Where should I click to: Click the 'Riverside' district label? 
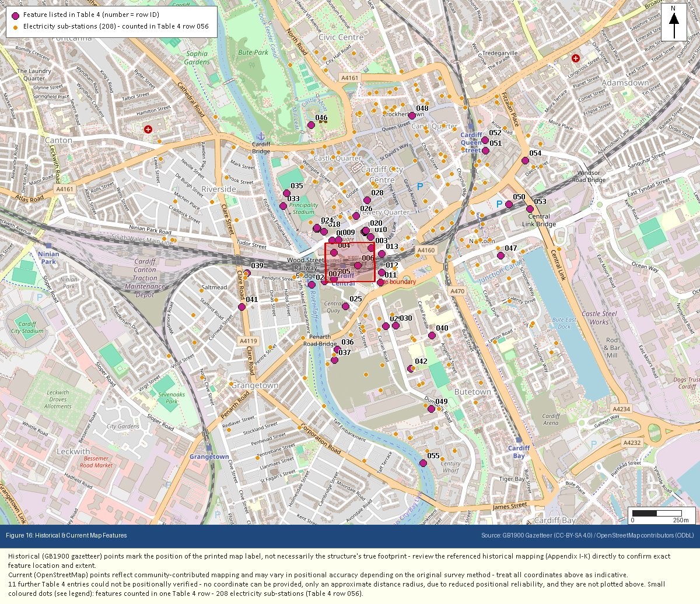click(219, 189)
